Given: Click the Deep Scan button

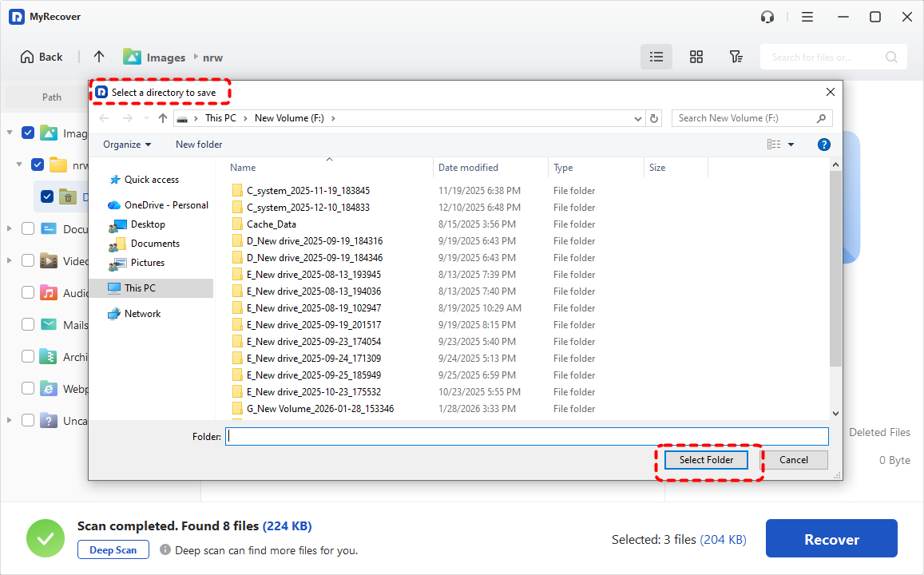Looking at the screenshot, I should coord(113,550).
